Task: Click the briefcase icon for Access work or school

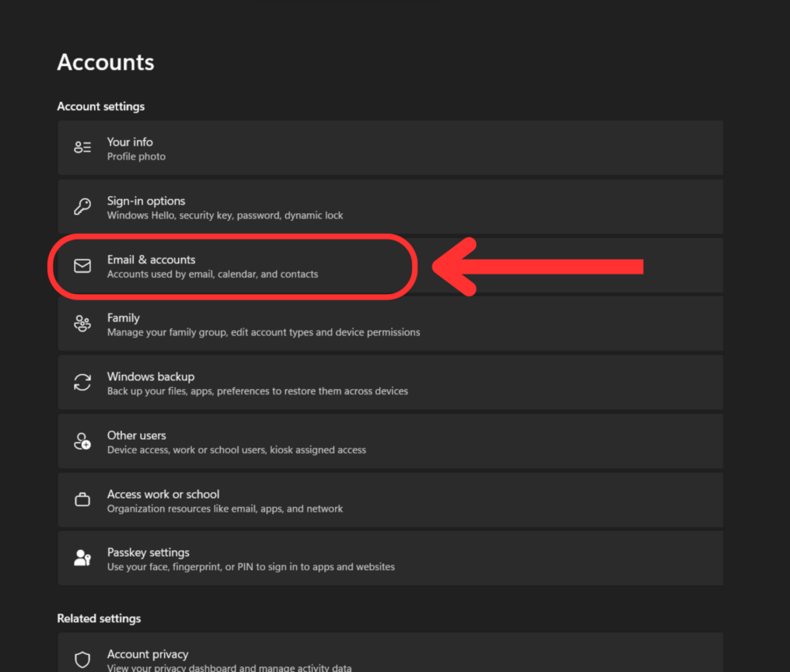Action: 82,500
